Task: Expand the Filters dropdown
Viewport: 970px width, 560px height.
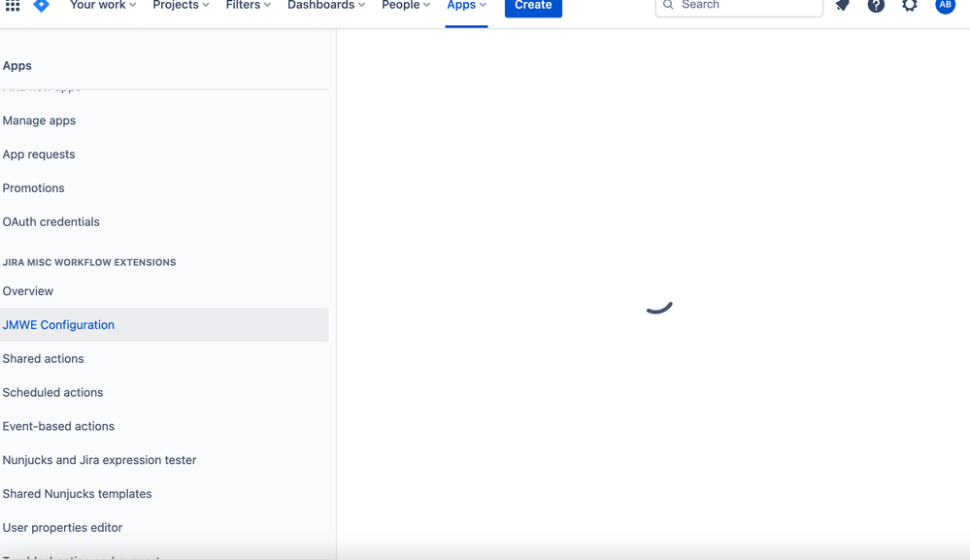Action: (x=248, y=5)
